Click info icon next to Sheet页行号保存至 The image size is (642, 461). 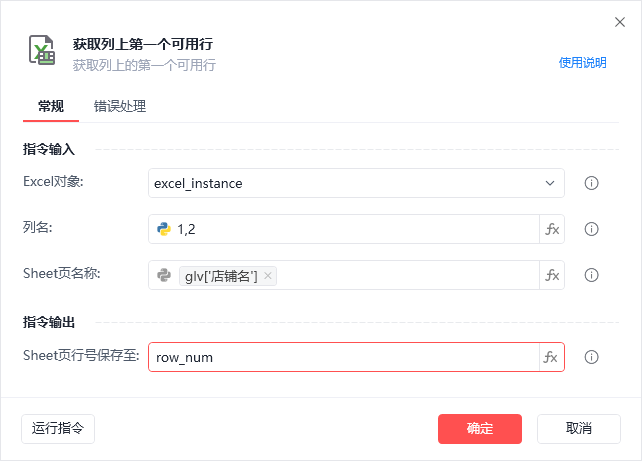click(x=591, y=357)
